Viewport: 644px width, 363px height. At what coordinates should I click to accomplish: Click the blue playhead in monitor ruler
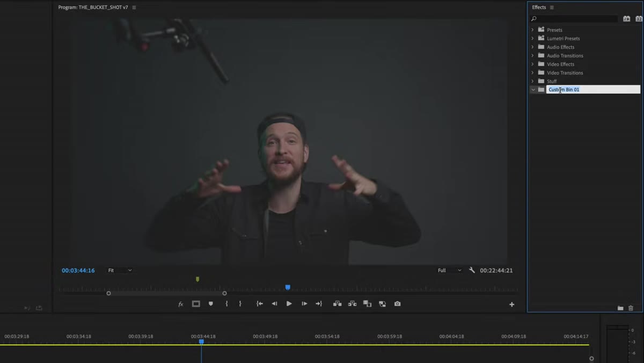pyautogui.click(x=288, y=287)
